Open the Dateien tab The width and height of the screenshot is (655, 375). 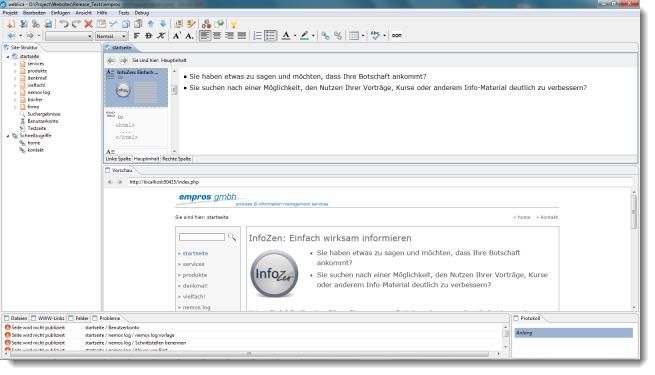pos(15,318)
